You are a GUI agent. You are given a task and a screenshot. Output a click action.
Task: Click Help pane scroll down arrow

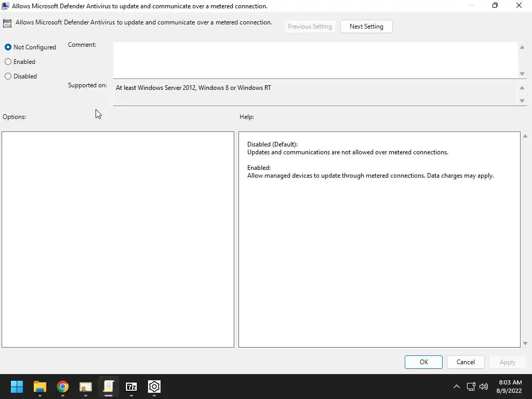pyautogui.click(x=525, y=343)
